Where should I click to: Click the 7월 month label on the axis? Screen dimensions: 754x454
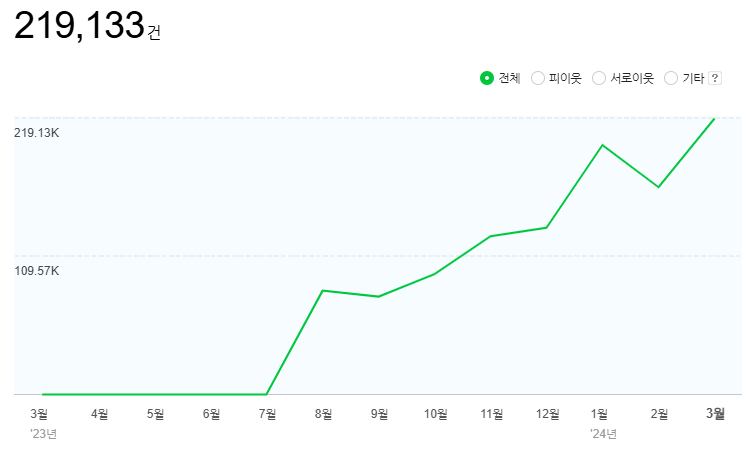tap(267, 413)
